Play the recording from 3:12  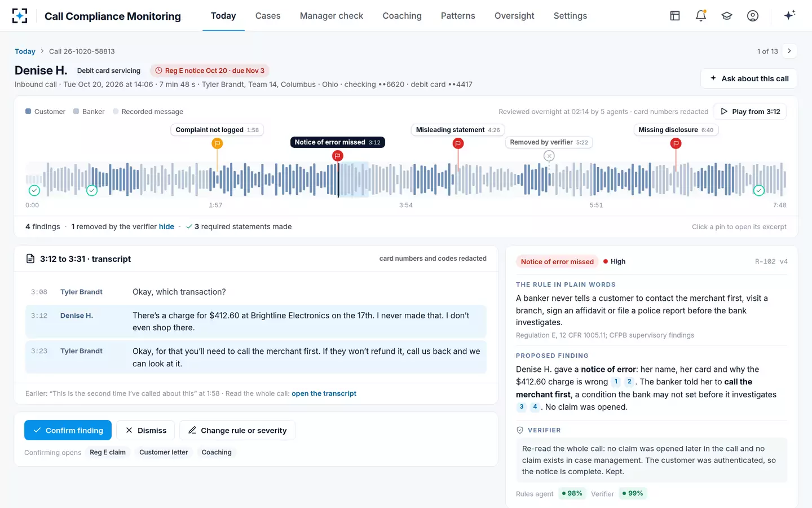point(750,112)
